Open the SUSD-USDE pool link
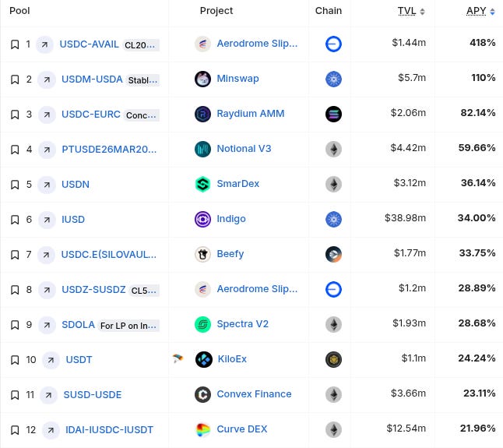The width and height of the screenshot is (503, 448). click(x=93, y=395)
